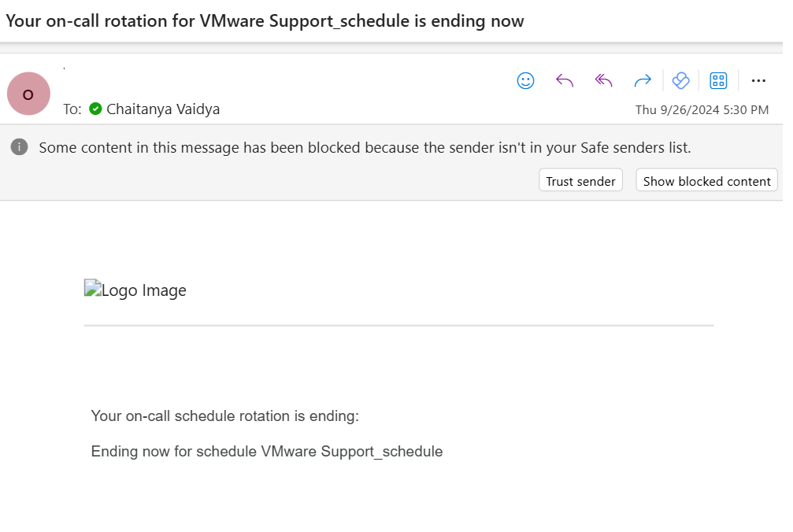Click the sender avatar with letter O
The width and height of the screenshot is (793, 532).
point(28,94)
